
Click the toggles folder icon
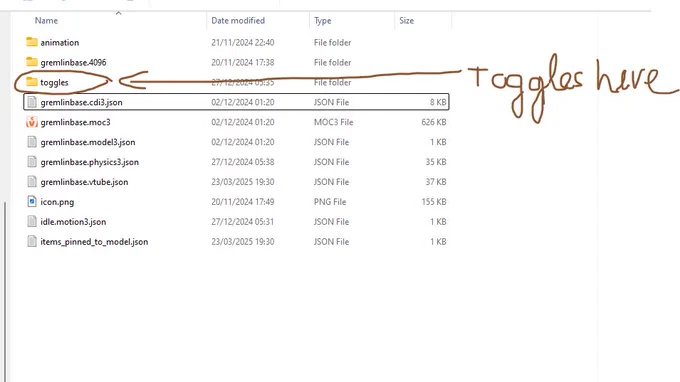pyautogui.click(x=32, y=82)
